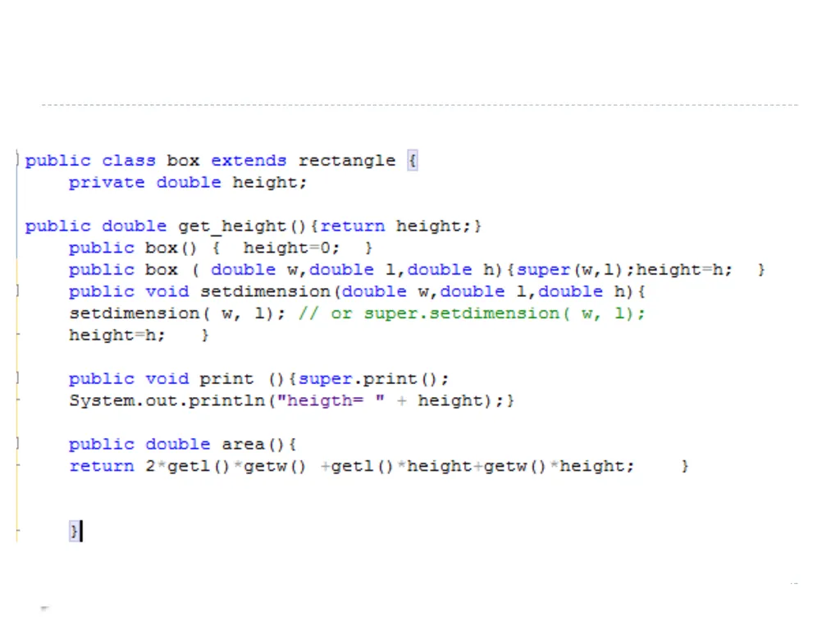
Task: Click the "extends" keyword in the class declaration
Action: pyautogui.click(x=249, y=161)
